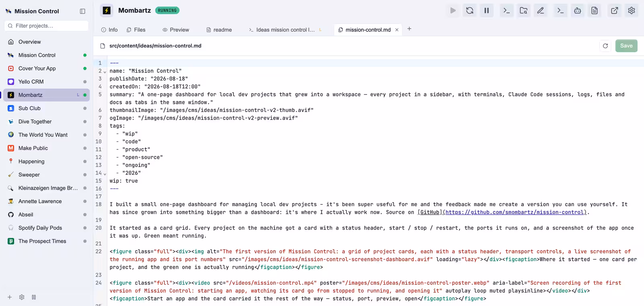Click the Mission Control app logo
This screenshot has height=306, width=644.
8,11
